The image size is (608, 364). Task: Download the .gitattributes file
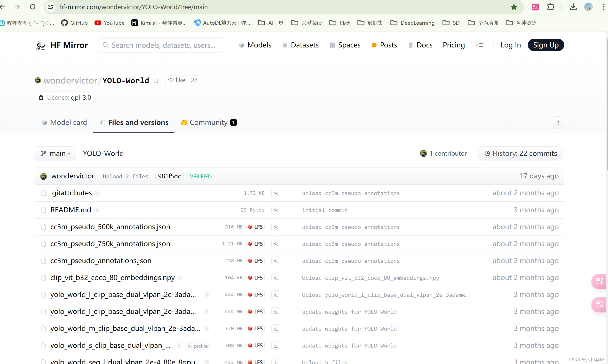click(x=276, y=193)
